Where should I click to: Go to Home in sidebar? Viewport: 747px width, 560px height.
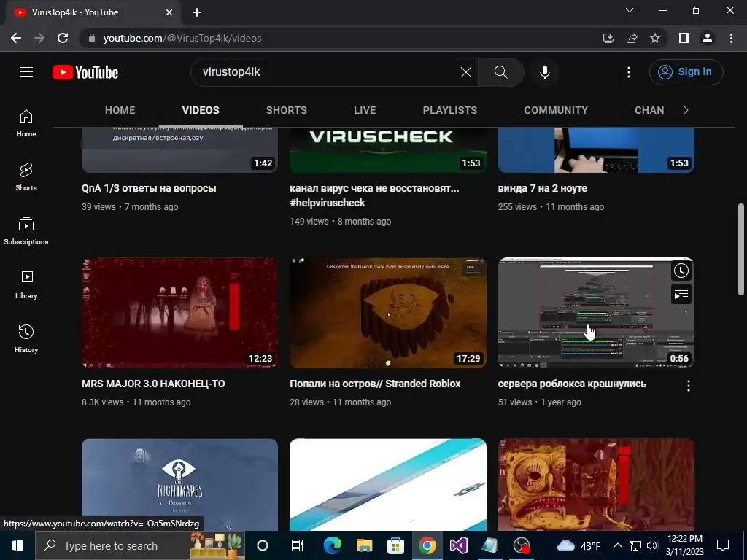tap(26, 122)
